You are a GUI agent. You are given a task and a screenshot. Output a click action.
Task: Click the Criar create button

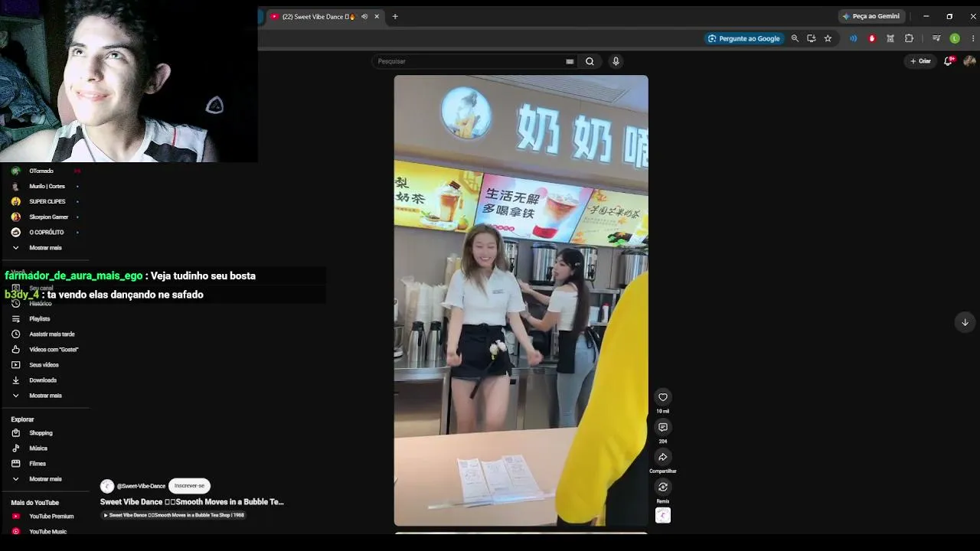(x=920, y=61)
